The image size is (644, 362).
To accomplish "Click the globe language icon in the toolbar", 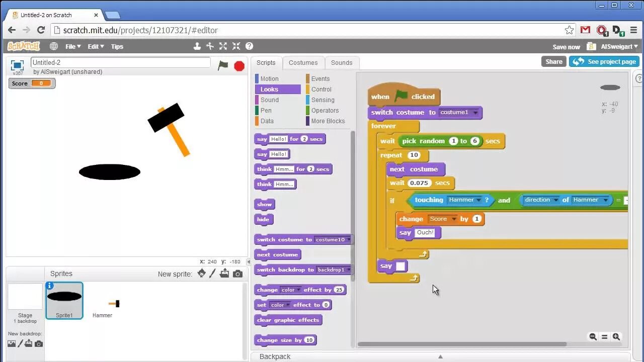I will point(53,46).
